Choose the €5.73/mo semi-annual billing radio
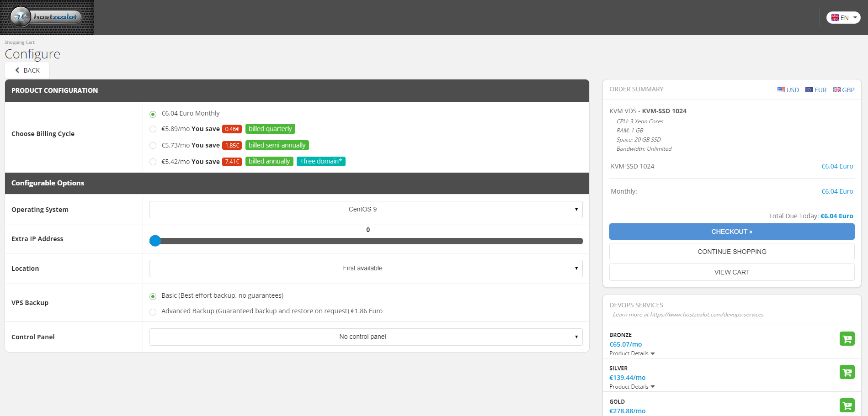 [x=153, y=146]
